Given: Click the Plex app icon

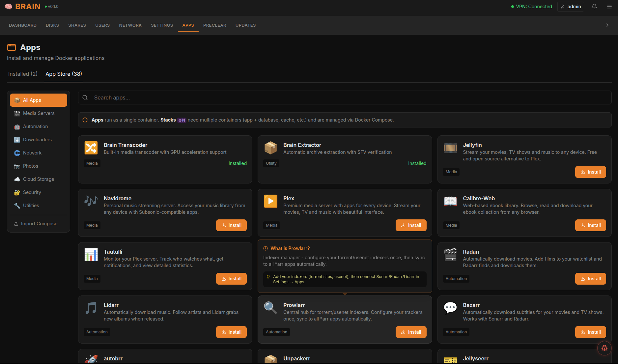Looking at the screenshot, I should [x=270, y=201].
